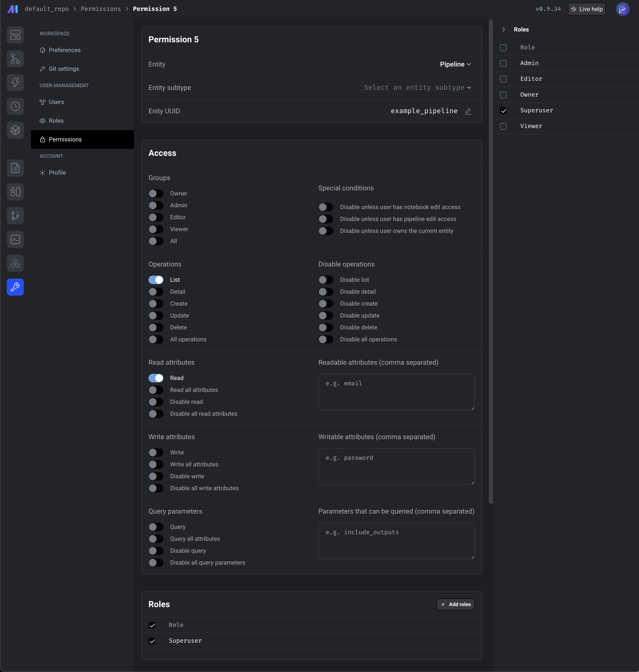Click the Add roles button
The width and height of the screenshot is (639, 672).
[455, 604]
